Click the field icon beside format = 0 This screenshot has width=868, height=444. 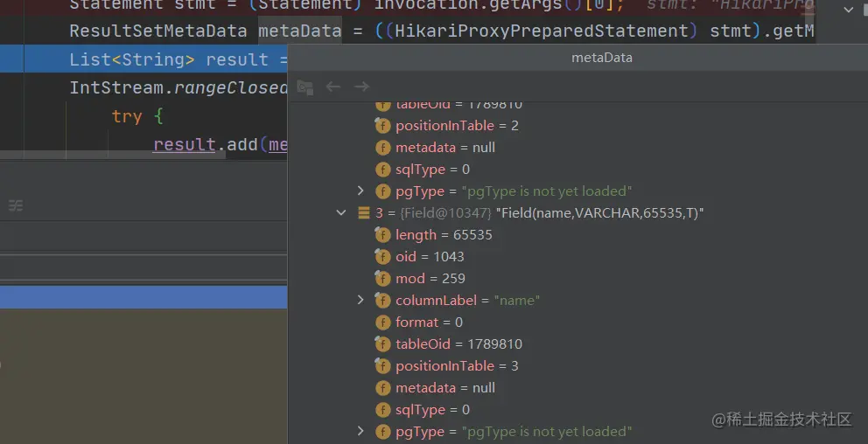coord(382,323)
